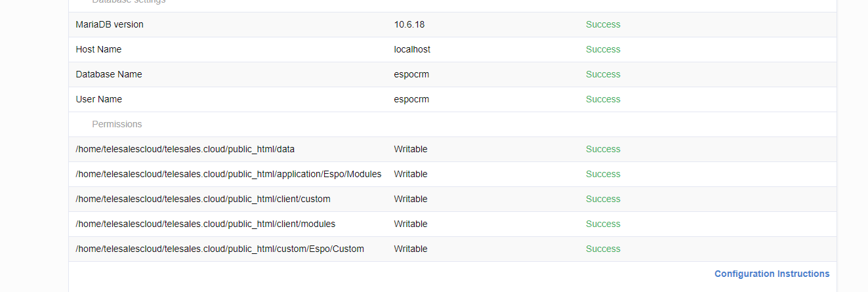The width and height of the screenshot is (868, 292).
Task: Click Success in the Espo/Modules row
Action: (x=603, y=174)
